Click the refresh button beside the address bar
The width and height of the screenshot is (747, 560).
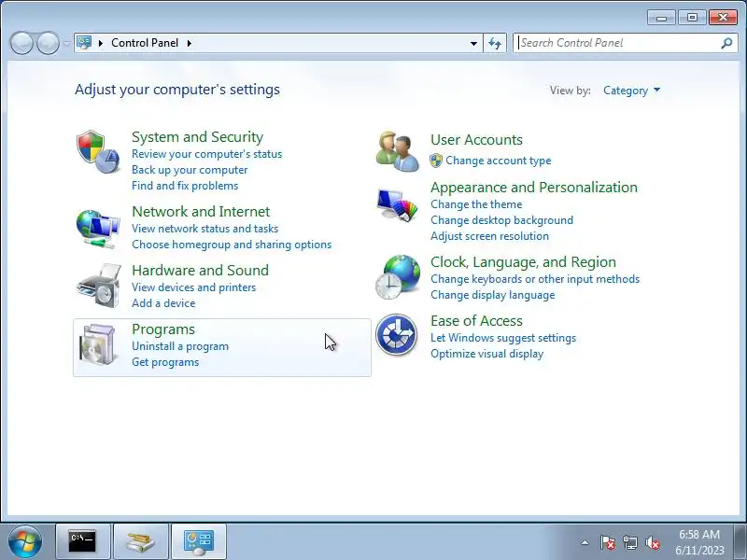pyautogui.click(x=495, y=43)
